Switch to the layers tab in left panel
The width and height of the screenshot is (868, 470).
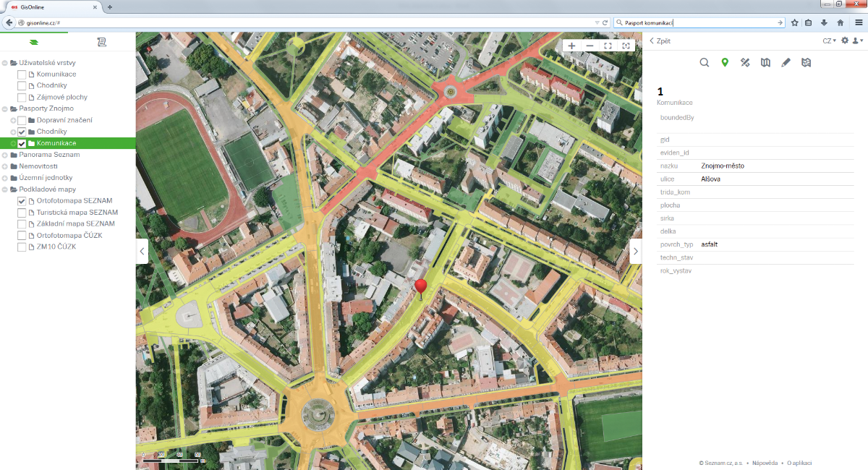tap(34, 43)
